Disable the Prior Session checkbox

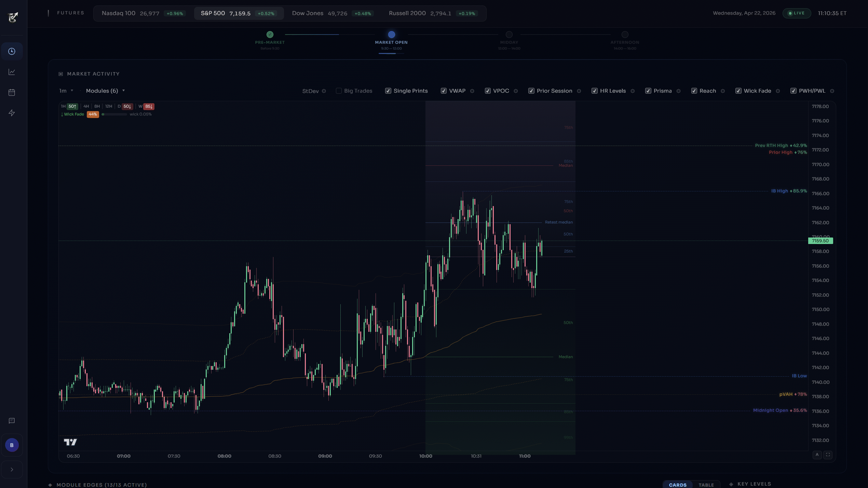coord(531,91)
